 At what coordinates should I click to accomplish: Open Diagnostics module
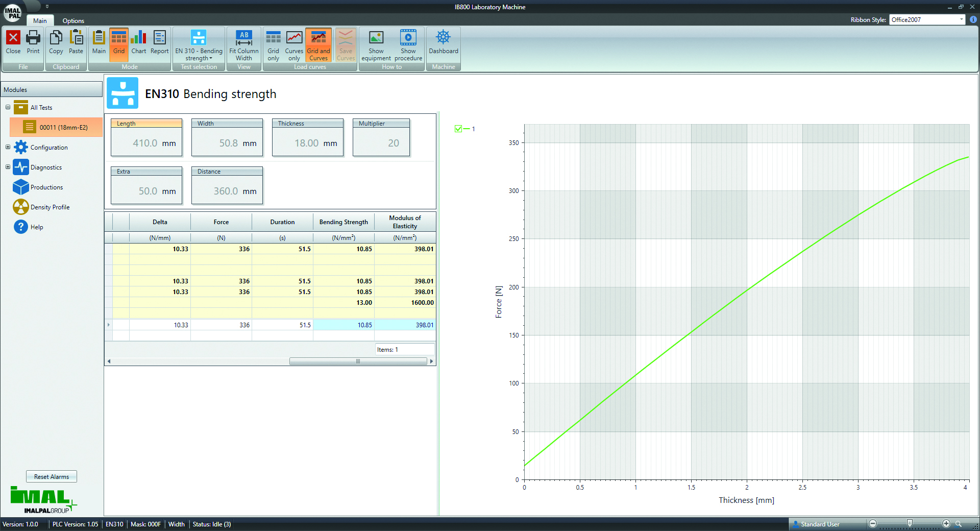(x=38, y=167)
